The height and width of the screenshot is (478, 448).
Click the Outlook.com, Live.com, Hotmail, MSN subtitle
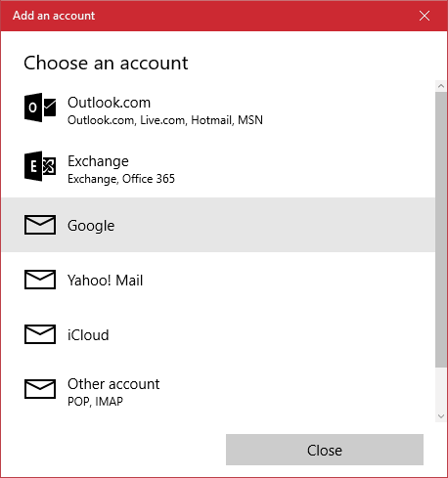(165, 120)
